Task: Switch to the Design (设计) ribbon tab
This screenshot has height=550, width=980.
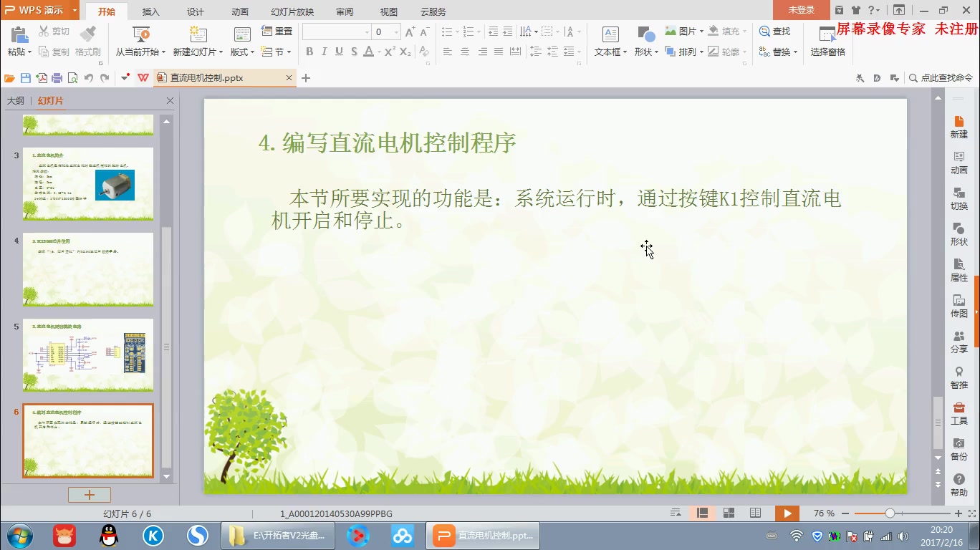Action: (x=196, y=11)
